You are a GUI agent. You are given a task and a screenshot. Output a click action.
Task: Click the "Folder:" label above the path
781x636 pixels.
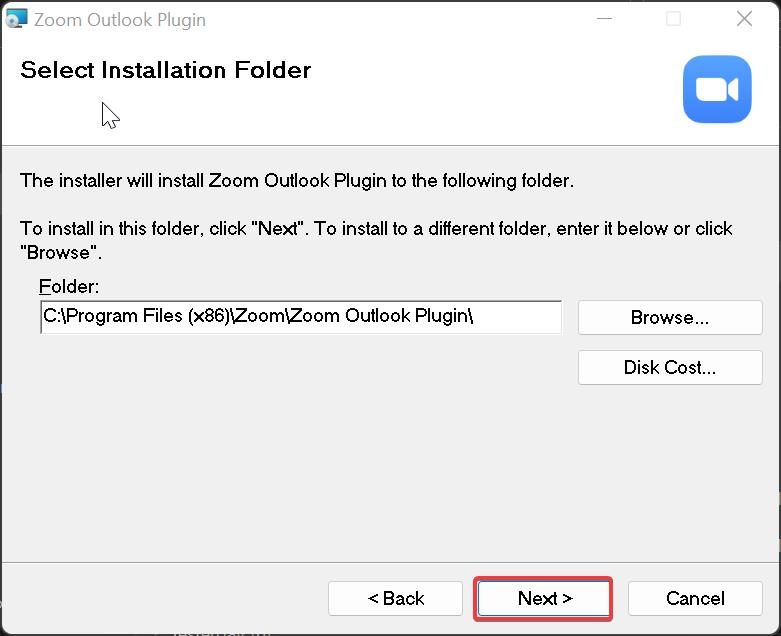point(69,287)
